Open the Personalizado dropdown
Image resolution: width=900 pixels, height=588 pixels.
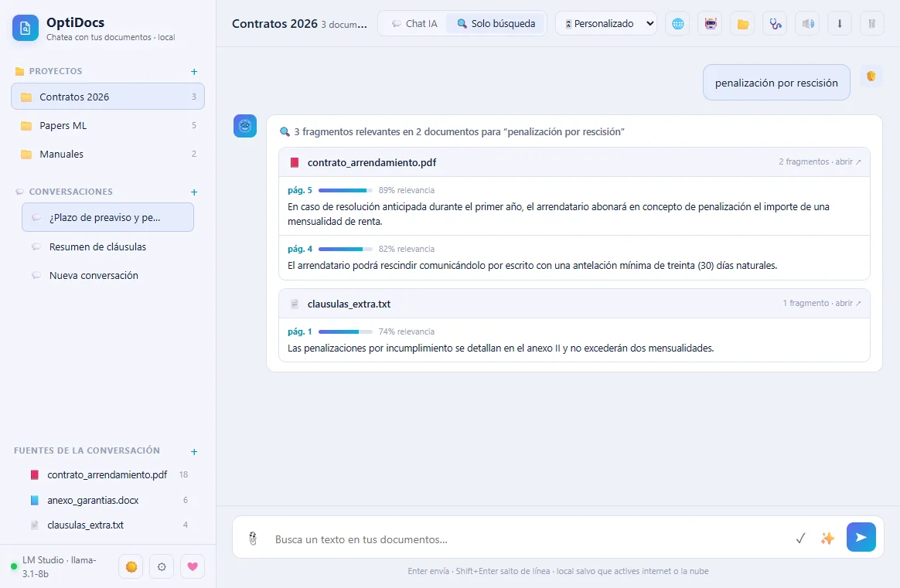(x=606, y=23)
